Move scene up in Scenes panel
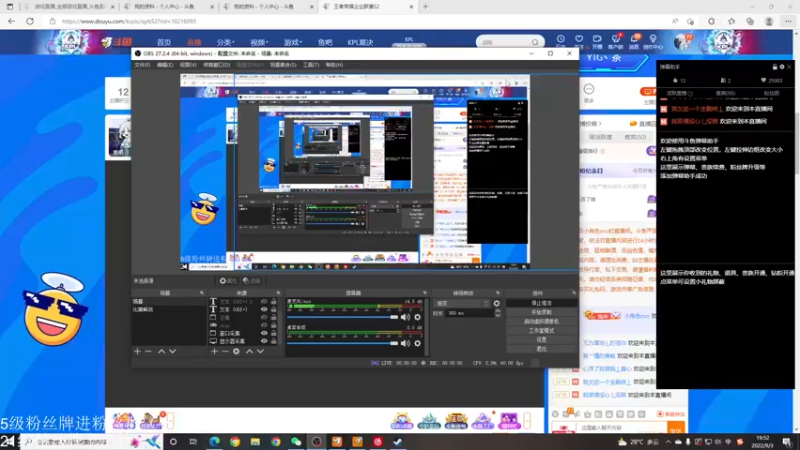The width and height of the screenshot is (800, 450). click(161, 352)
